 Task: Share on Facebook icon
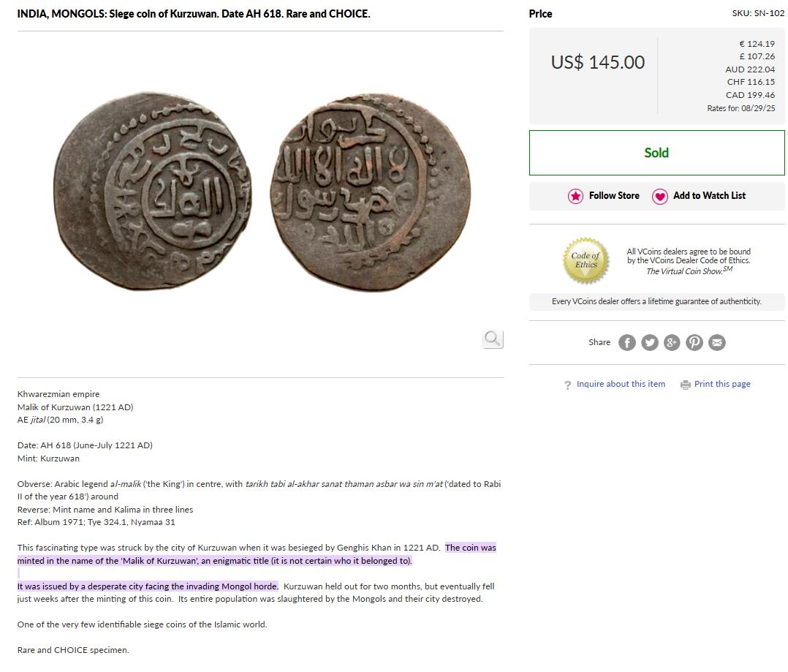626,343
